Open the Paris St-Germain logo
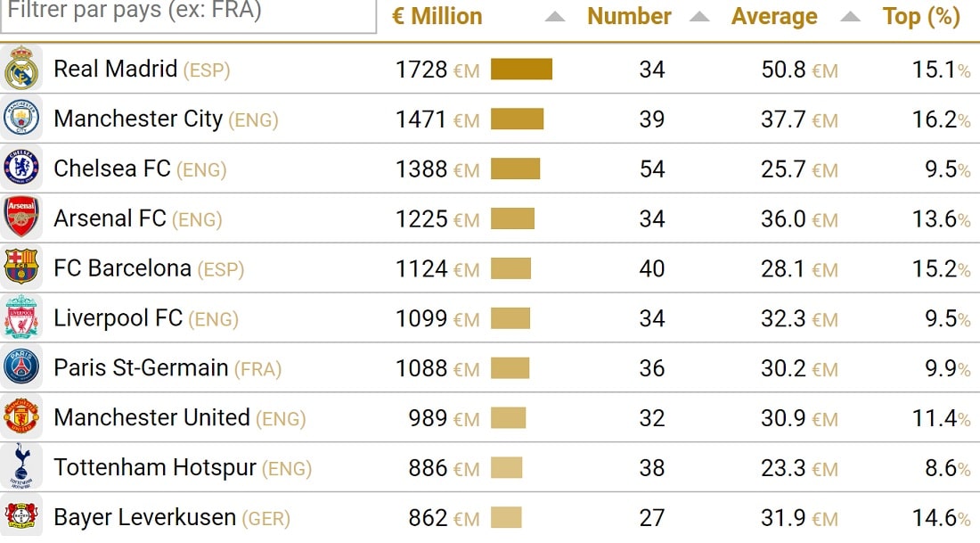This screenshot has height=543, width=980. (21, 366)
